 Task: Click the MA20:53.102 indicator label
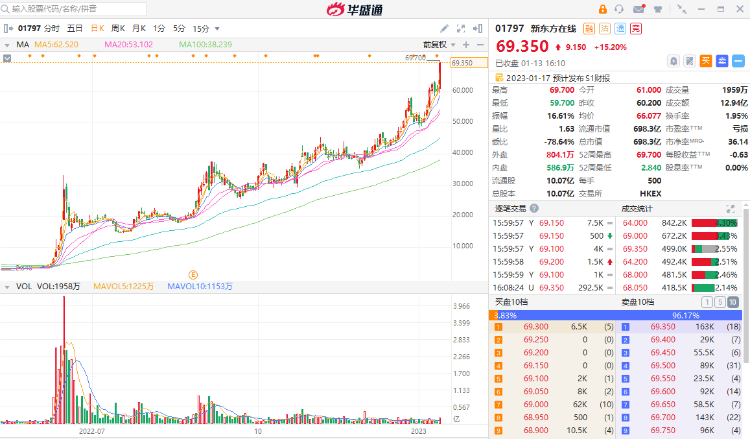click(x=129, y=44)
